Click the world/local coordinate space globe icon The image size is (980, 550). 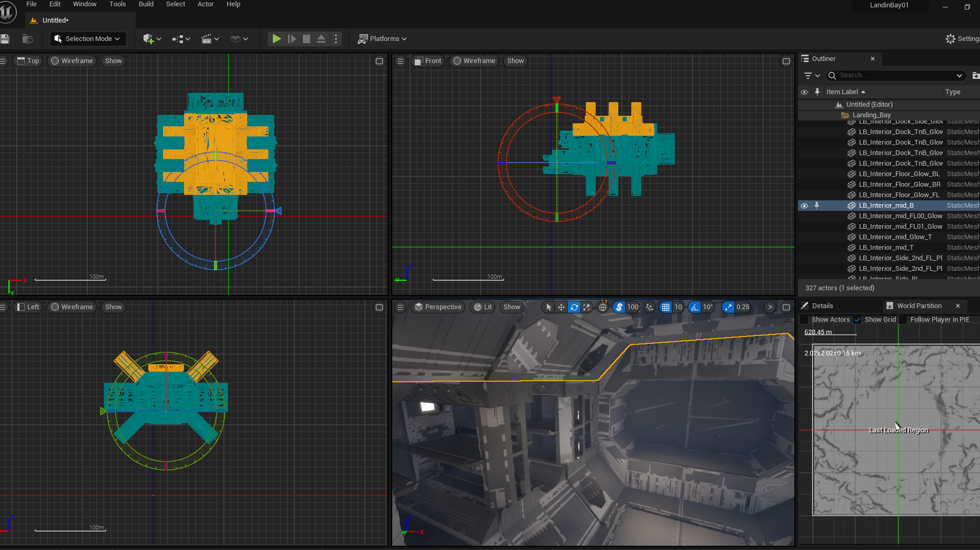point(603,307)
